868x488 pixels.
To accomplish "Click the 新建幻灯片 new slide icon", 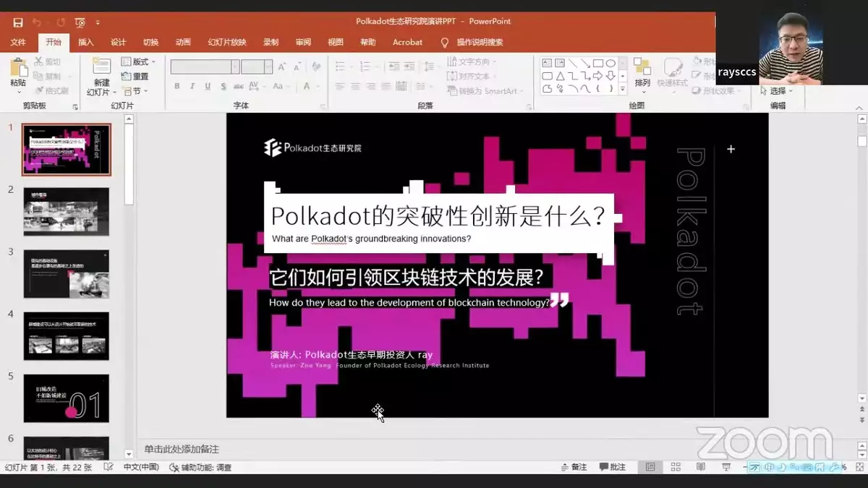I will click(101, 67).
